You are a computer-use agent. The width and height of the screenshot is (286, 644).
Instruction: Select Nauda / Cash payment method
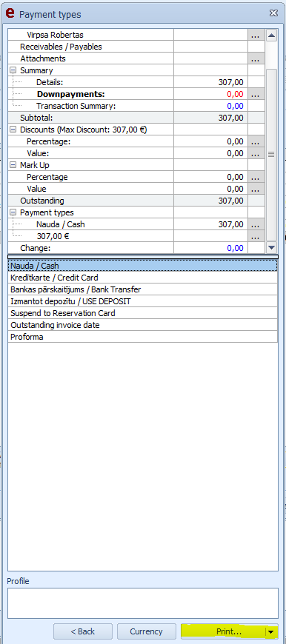(142, 266)
